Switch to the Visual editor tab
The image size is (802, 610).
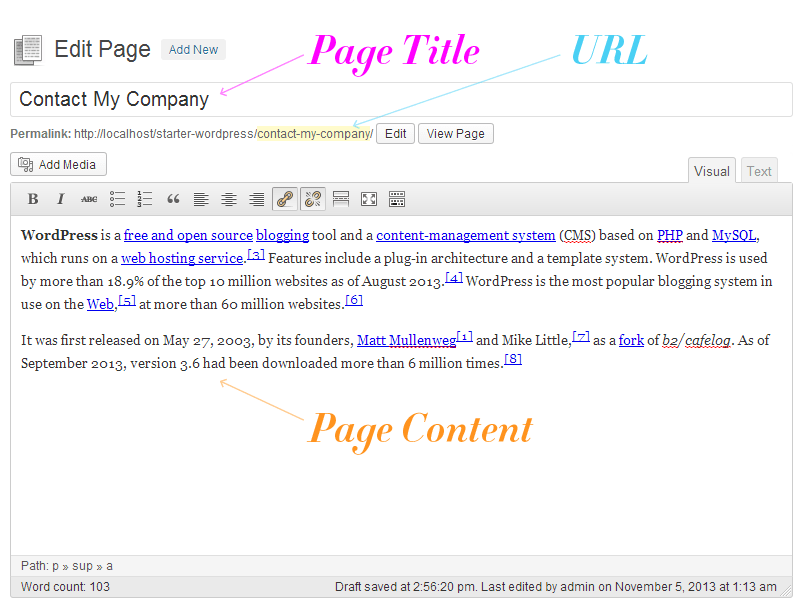pos(711,171)
